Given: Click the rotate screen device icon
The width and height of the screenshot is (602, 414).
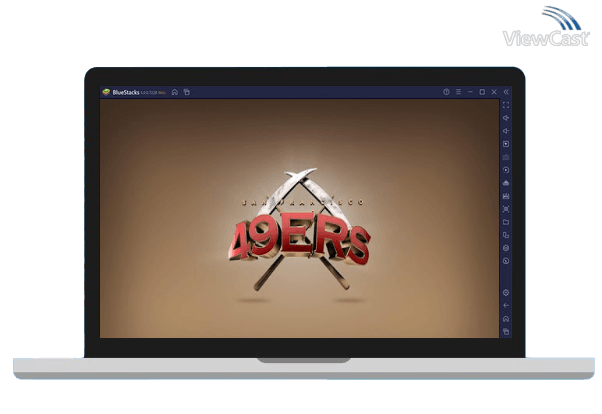Looking at the screenshot, I should pos(506,235).
